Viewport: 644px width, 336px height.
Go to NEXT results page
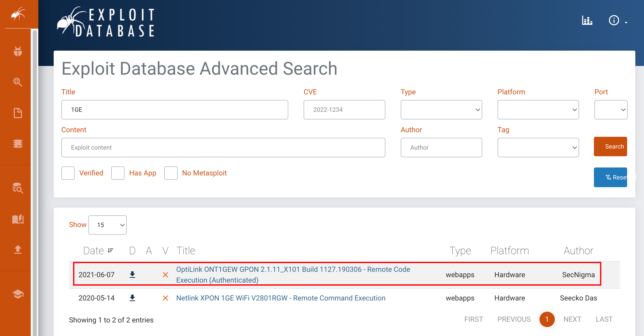pos(572,319)
